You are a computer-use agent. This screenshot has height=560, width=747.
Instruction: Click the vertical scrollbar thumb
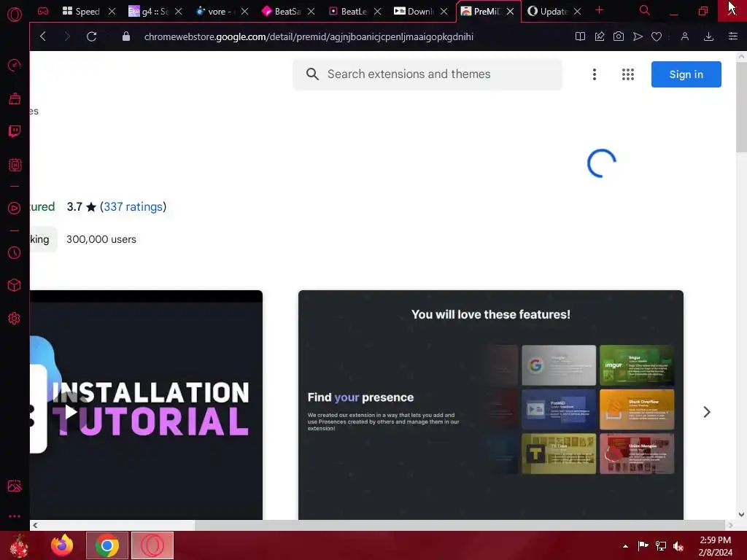[x=741, y=107]
